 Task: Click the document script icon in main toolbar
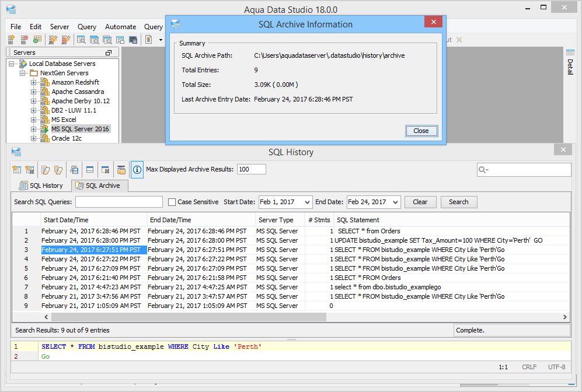coord(148,39)
